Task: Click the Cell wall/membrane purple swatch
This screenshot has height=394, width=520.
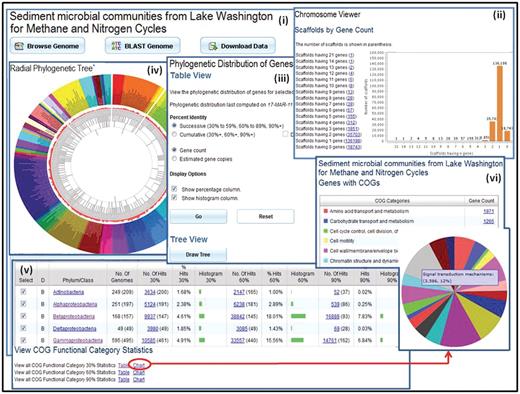Action: point(326,251)
